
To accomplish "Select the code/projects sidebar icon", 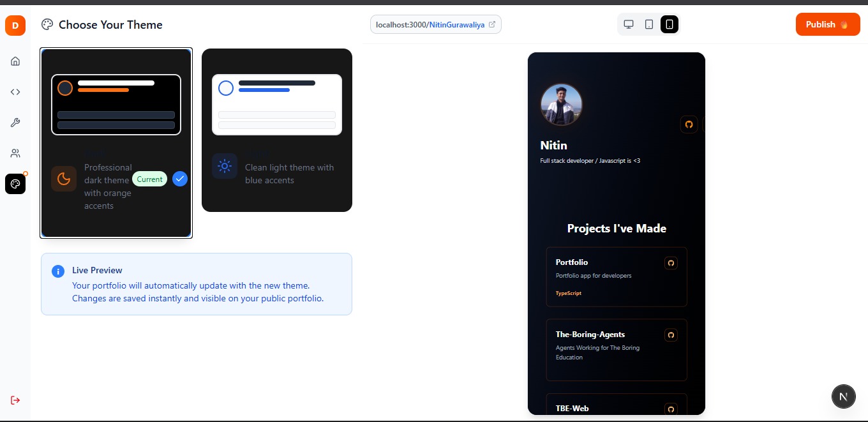I will tap(15, 91).
